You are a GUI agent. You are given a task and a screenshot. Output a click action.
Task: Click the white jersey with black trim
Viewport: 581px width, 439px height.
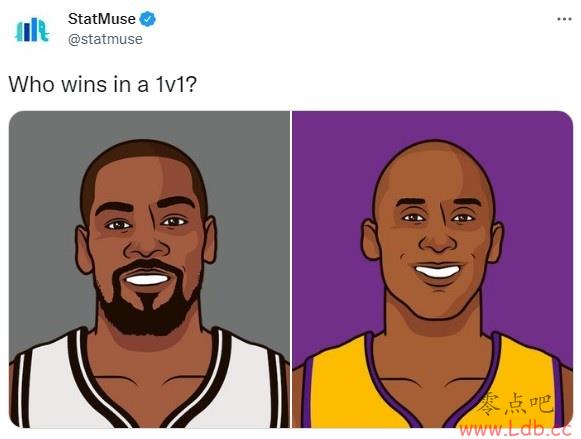[x=148, y=382]
